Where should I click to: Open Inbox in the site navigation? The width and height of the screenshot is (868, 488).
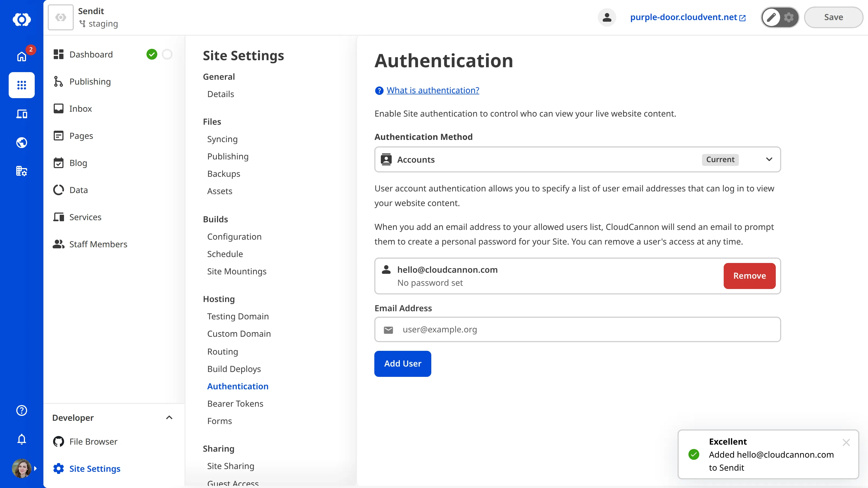click(81, 108)
